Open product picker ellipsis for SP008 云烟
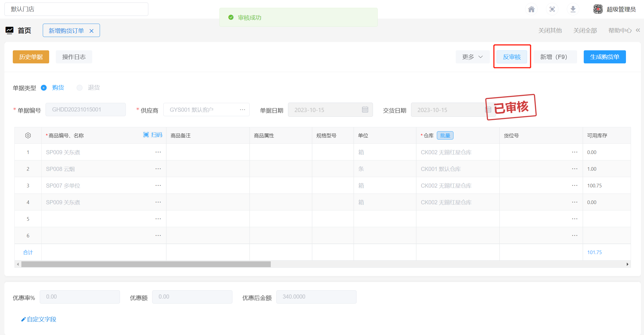This screenshot has width=644, height=335. click(x=158, y=169)
